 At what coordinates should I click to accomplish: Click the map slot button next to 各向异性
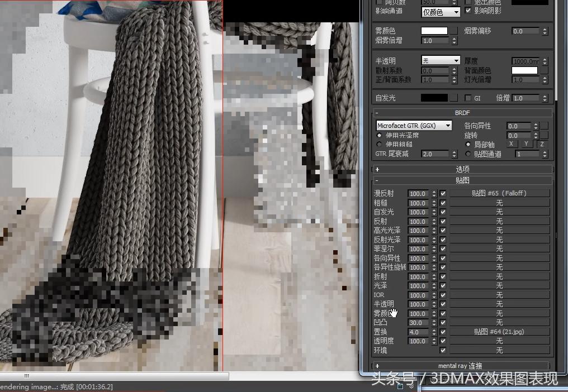tap(544, 126)
